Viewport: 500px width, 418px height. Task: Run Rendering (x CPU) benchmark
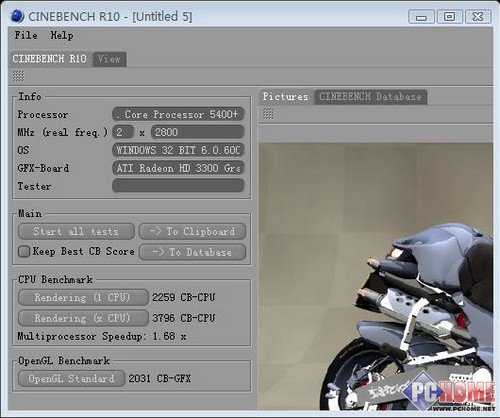83,318
